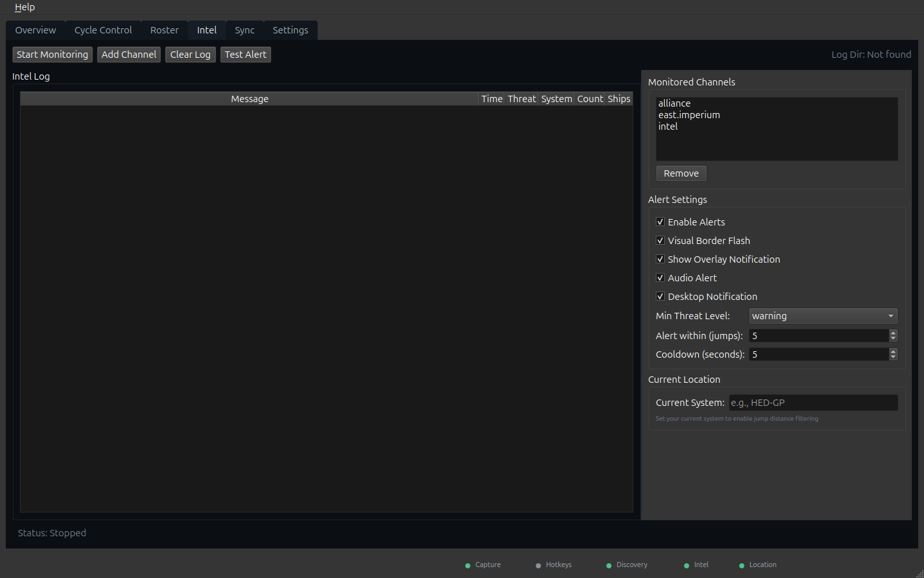Screen dimensions: 924x578
Task: Open the Min Threat Level dropdown
Action: tap(823, 316)
